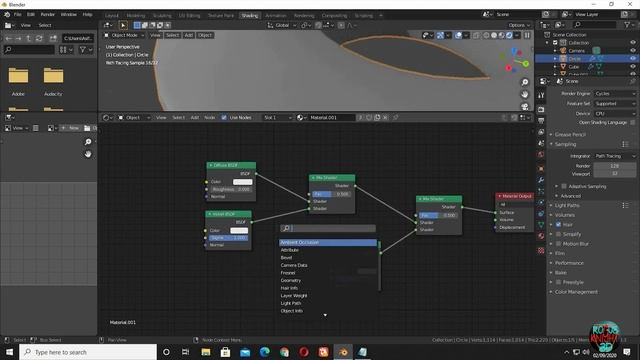Open the Render properties tab icon
The height and width of the screenshot is (360, 640).
[541, 109]
